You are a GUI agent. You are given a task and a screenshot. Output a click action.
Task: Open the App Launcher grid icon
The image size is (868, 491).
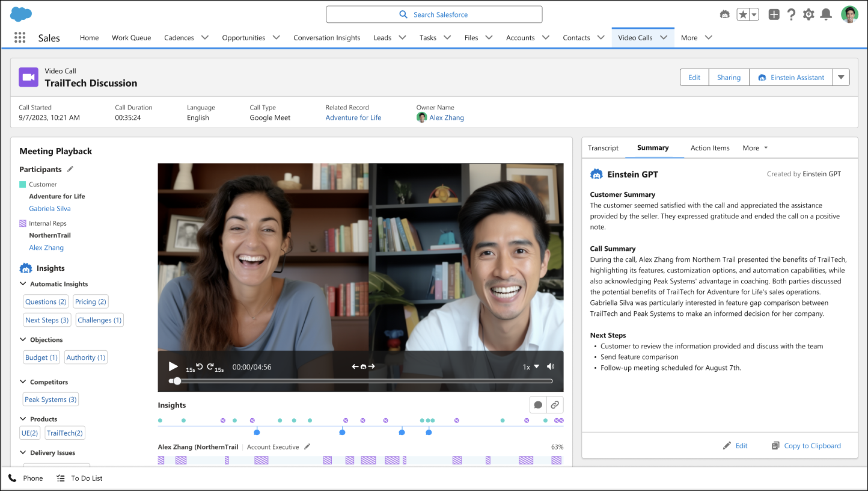point(20,38)
